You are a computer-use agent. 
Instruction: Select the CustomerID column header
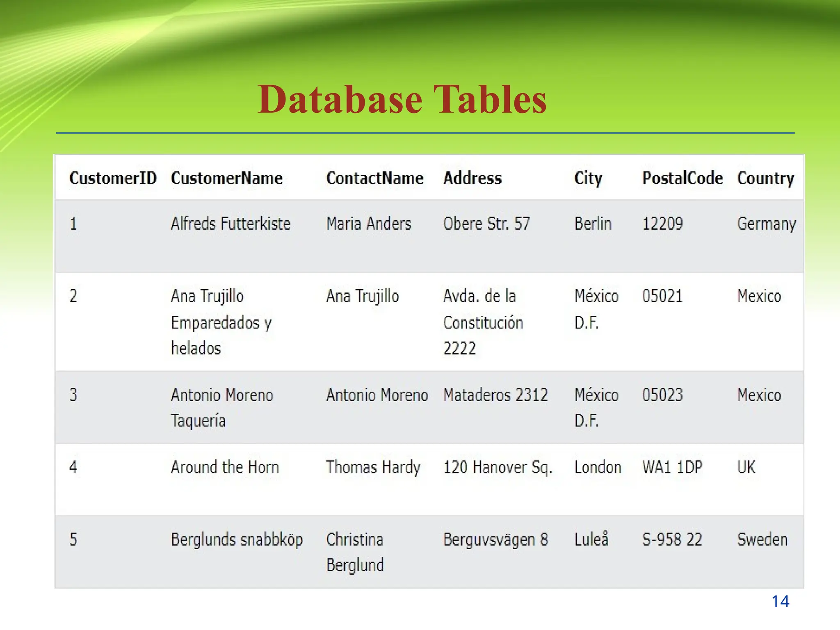click(113, 178)
